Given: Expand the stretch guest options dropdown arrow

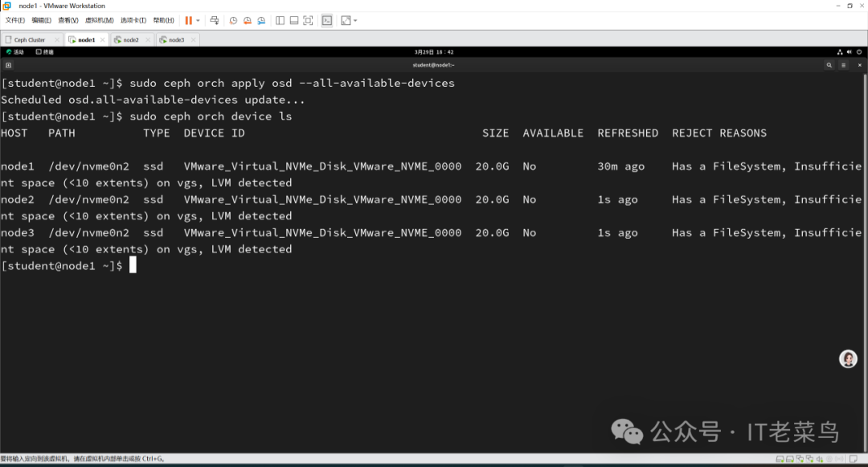Looking at the screenshot, I should [x=355, y=20].
